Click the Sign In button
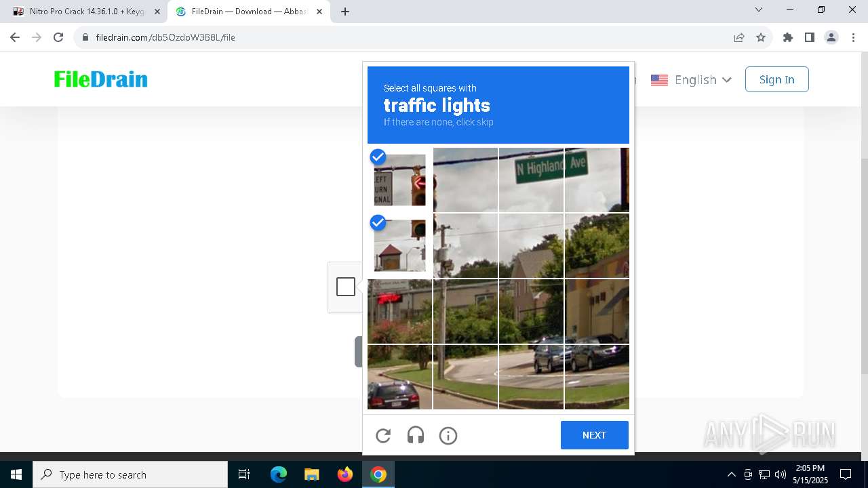Image resolution: width=868 pixels, height=488 pixels. (x=777, y=79)
